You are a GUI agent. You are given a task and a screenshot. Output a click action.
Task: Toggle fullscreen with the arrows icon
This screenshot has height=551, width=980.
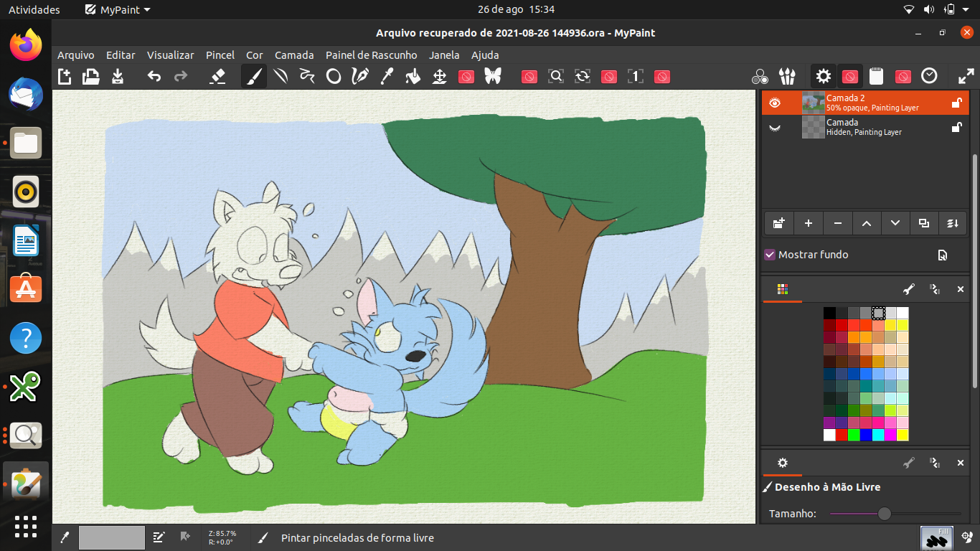[x=966, y=76]
